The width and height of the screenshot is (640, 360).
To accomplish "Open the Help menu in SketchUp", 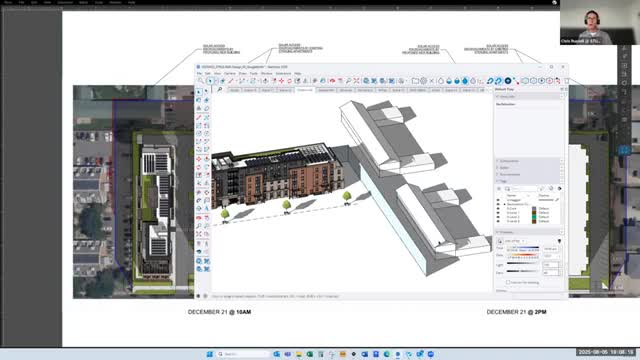I will 298,73.
